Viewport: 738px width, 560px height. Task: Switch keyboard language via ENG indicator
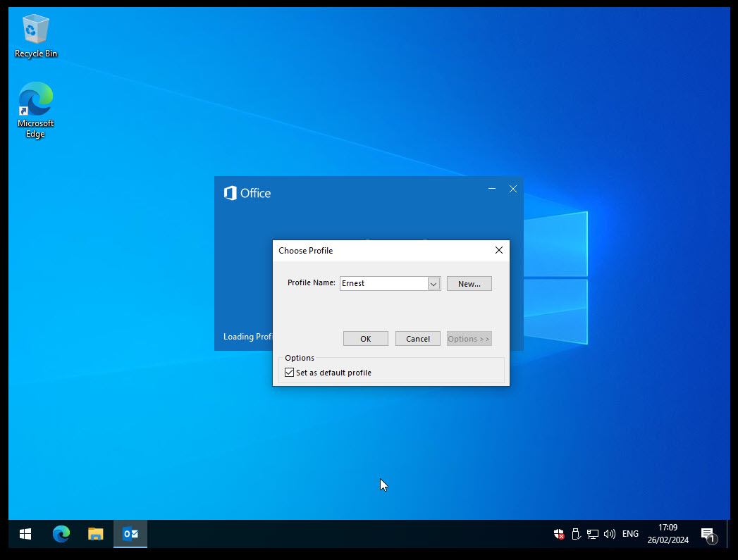click(x=629, y=534)
